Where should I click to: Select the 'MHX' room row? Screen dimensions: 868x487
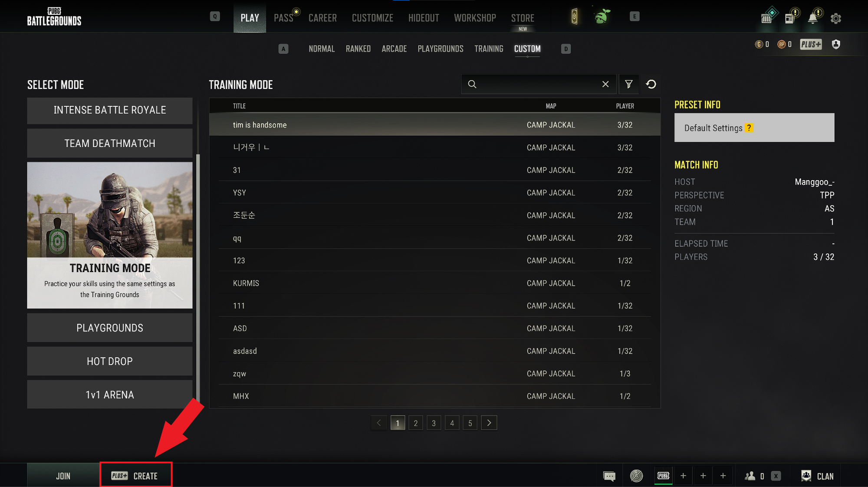tap(435, 396)
